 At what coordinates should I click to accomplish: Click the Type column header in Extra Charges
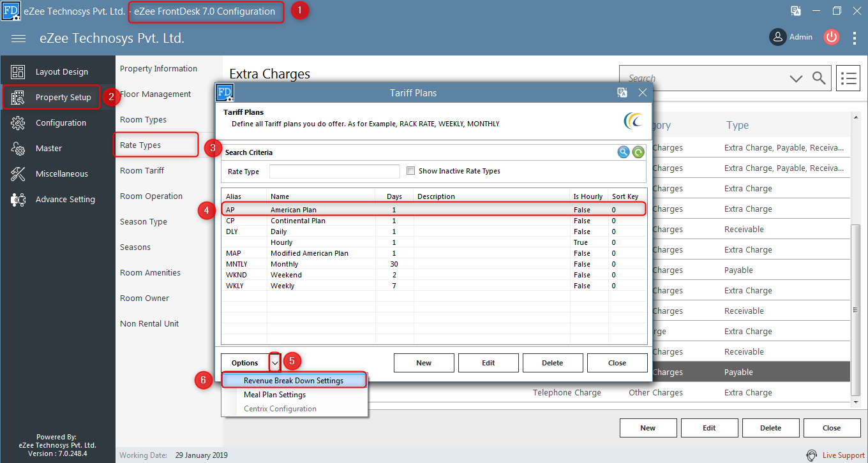737,126
